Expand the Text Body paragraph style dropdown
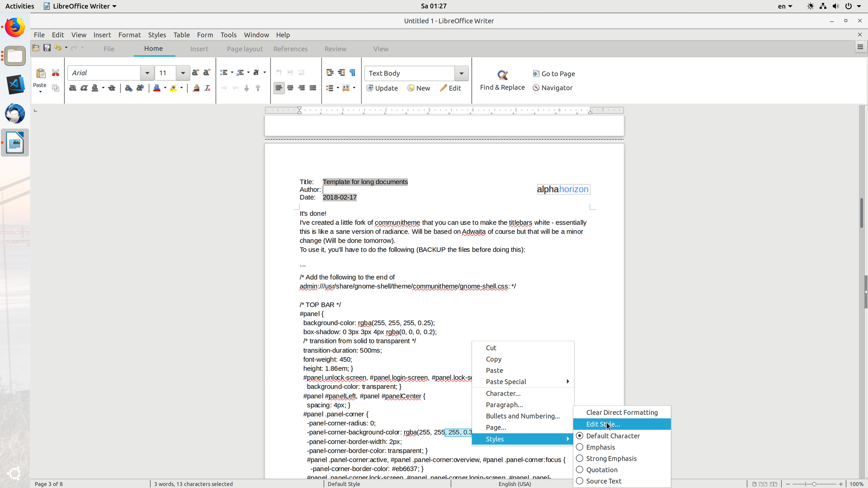This screenshot has height=488, width=868. tap(461, 73)
